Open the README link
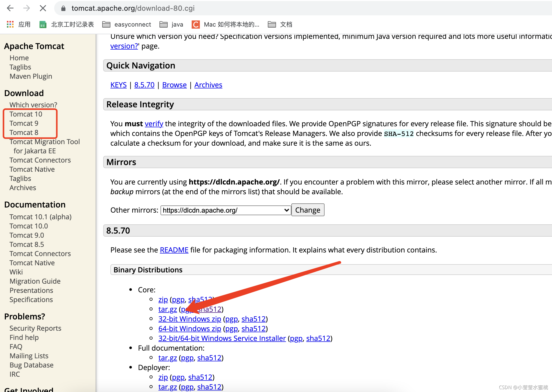This screenshot has height=392, width=552. point(174,250)
